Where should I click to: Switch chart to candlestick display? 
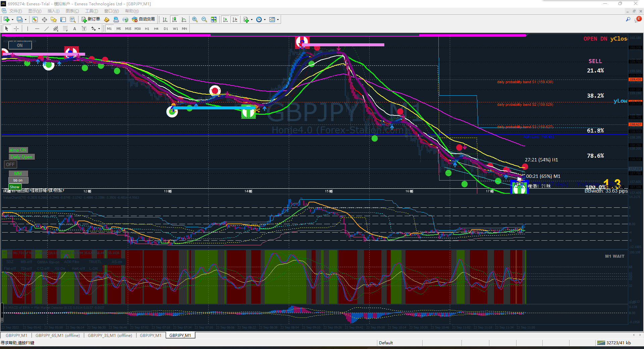pyautogui.click(x=174, y=19)
